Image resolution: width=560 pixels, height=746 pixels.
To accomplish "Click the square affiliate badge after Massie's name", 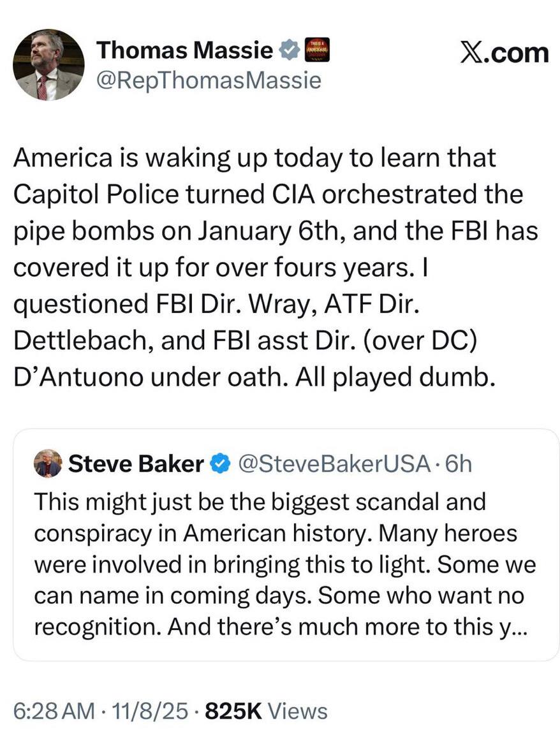I will [318, 50].
